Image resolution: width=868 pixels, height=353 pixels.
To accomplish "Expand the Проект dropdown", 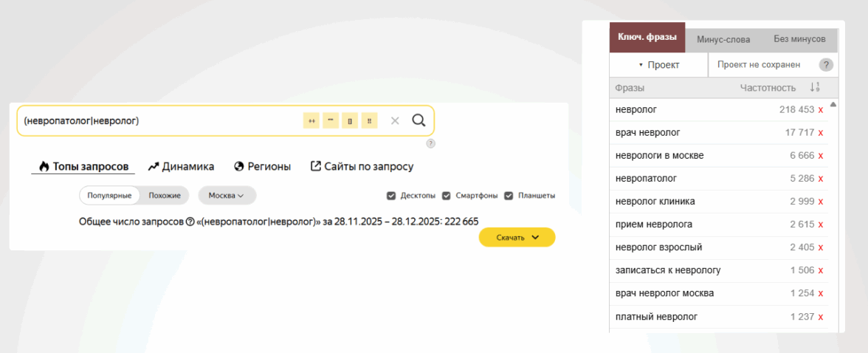I will [x=658, y=65].
